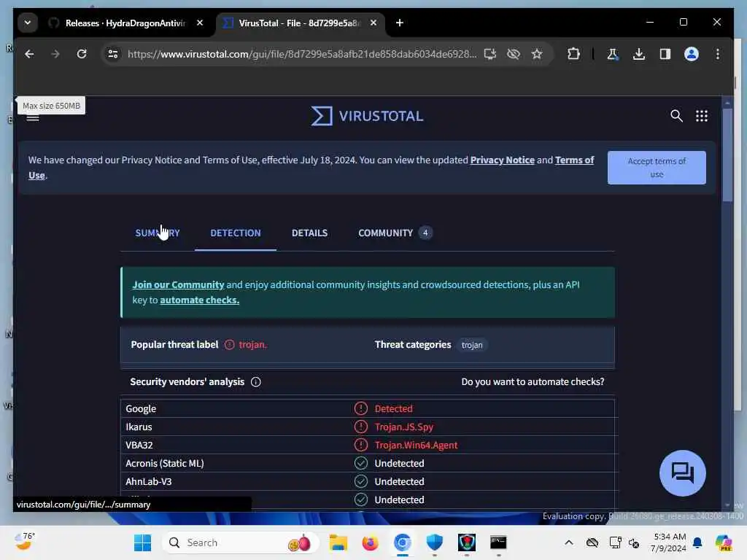Open notification bell in system tray
Image resolution: width=747 pixels, height=560 pixels.
pos(697,542)
